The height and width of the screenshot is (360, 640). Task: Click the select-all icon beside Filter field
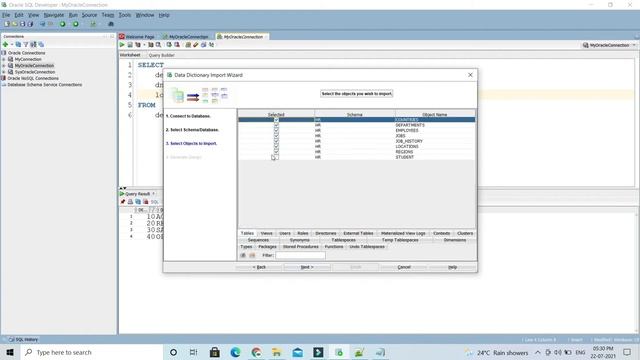243,255
